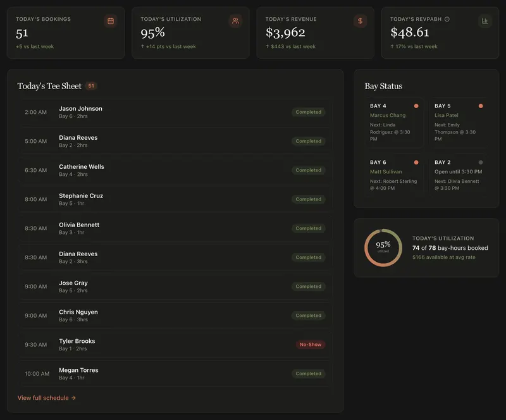Select the Tyler Brooks booking name
Viewport: 506px width, 420px height.
click(77, 341)
